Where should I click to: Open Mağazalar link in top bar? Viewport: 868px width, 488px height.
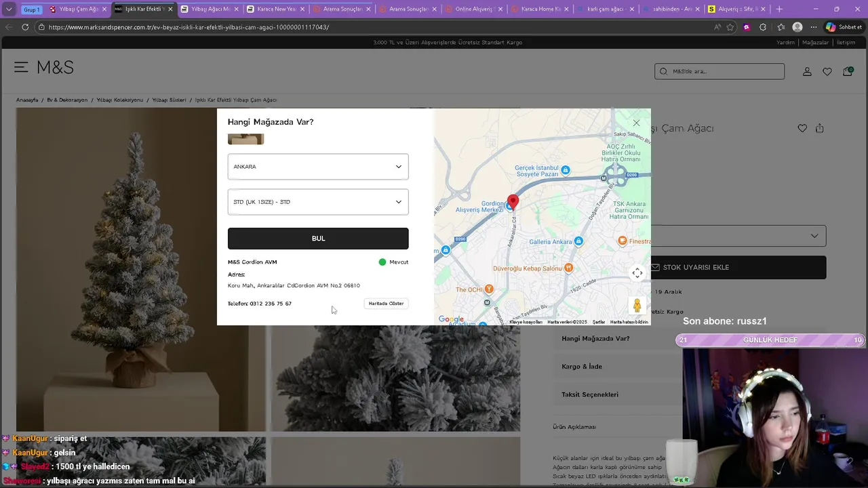click(815, 42)
